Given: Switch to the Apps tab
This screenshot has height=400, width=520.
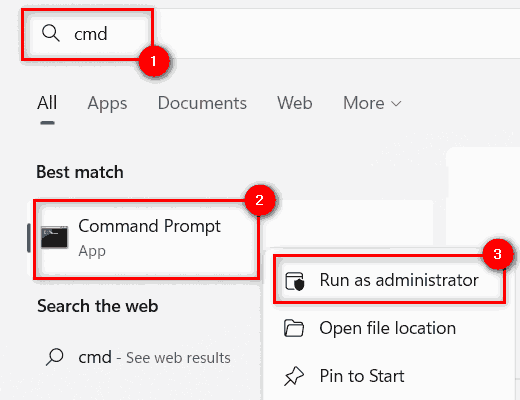Looking at the screenshot, I should pos(107,103).
